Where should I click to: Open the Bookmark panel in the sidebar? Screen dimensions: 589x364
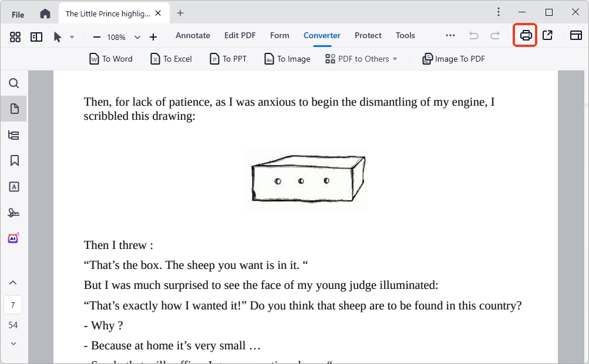[x=14, y=161]
